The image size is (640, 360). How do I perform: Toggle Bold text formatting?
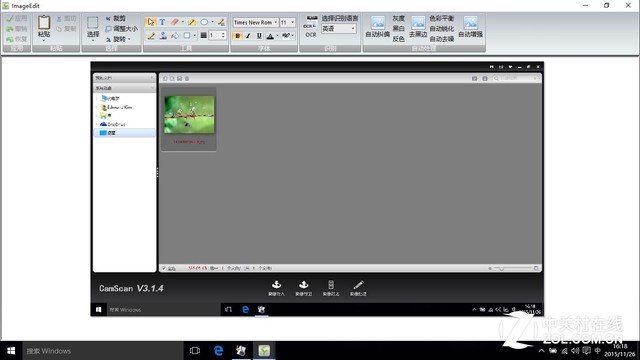[x=238, y=36]
